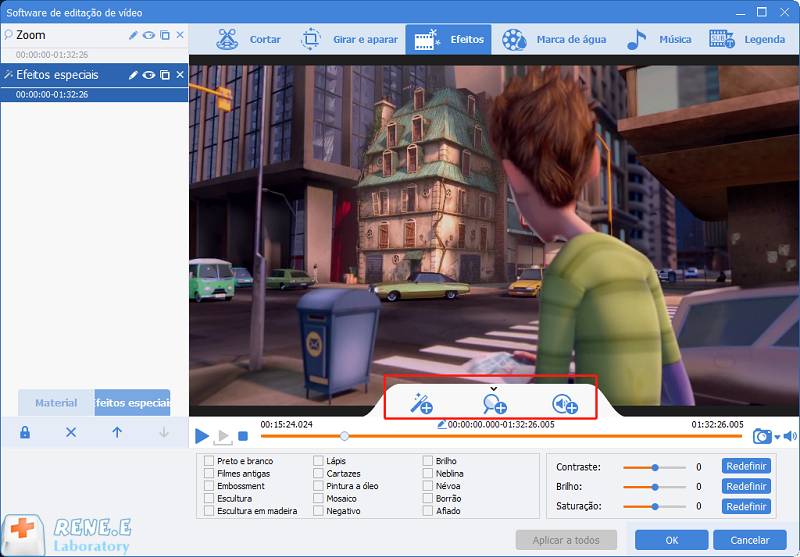Select the Efeitos tab
Image resolution: width=800 pixels, height=557 pixels.
pyautogui.click(x=448, y=39)
